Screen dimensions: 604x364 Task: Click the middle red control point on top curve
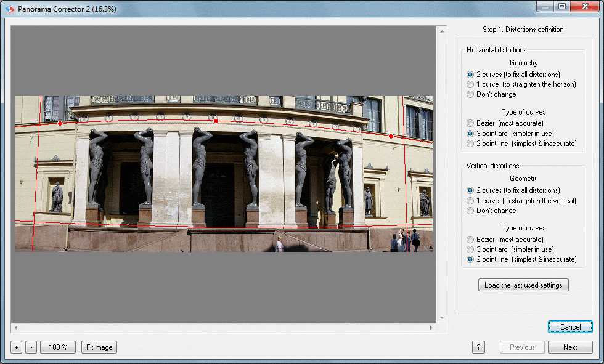pyautogui.click(x=216, y=121)
